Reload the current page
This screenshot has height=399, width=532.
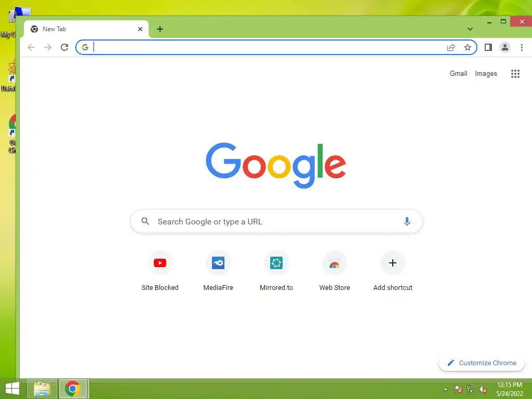coord(64,47)
